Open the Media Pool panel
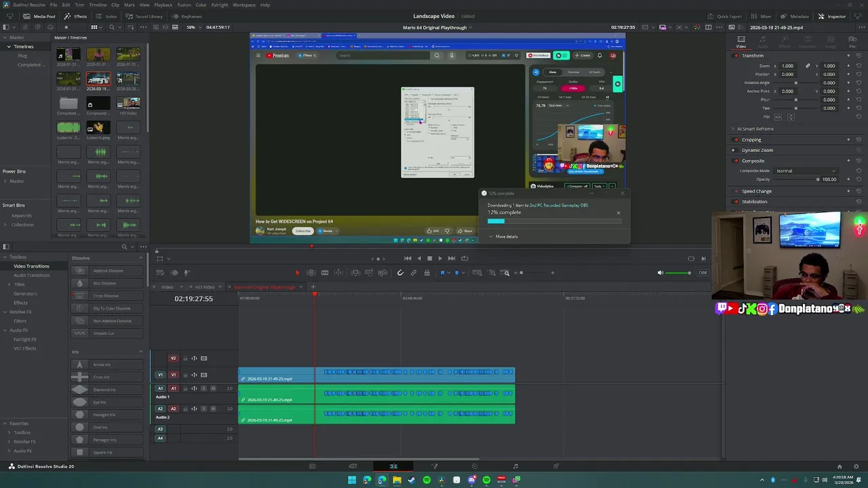 (40, 16)
